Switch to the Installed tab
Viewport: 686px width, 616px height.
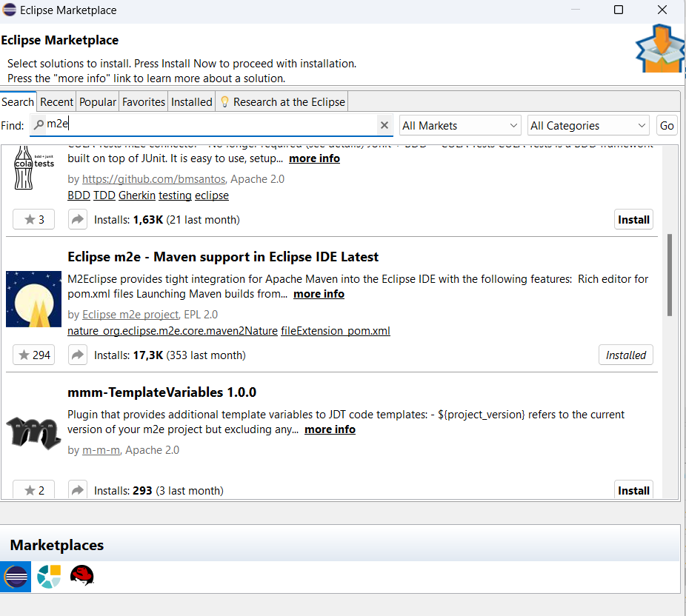pyautogui.click(x=192, y=102)
